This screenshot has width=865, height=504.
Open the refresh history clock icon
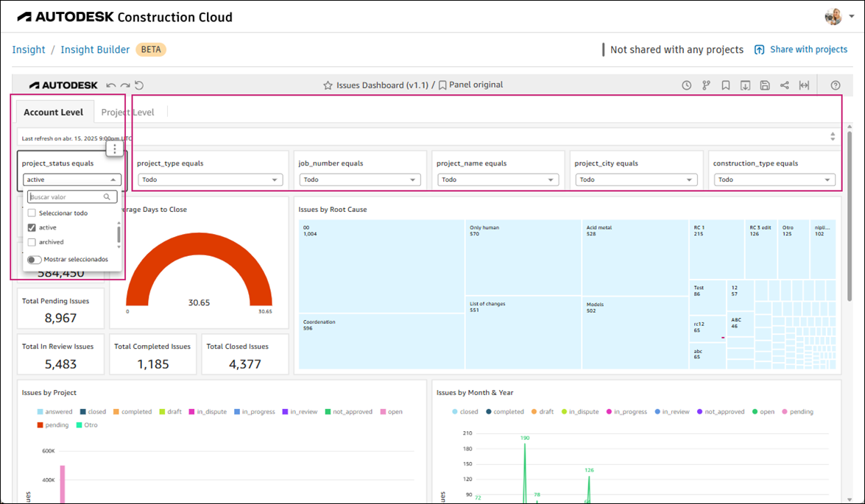tap(686, 85)
